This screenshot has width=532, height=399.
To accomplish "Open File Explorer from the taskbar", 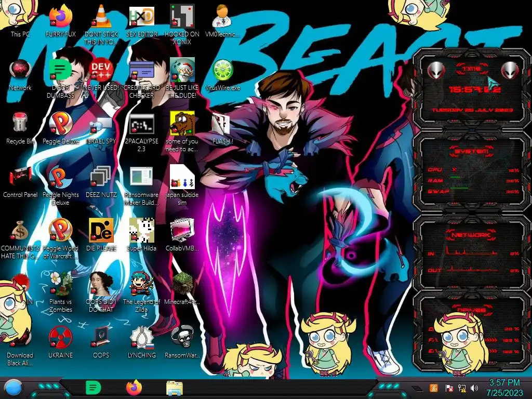I will coord(175,388).
